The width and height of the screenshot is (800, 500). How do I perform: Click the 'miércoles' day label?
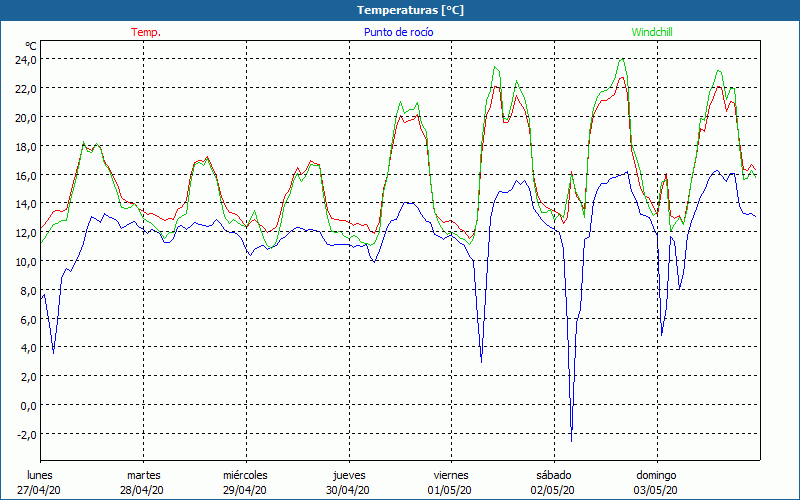pos(245,475)
